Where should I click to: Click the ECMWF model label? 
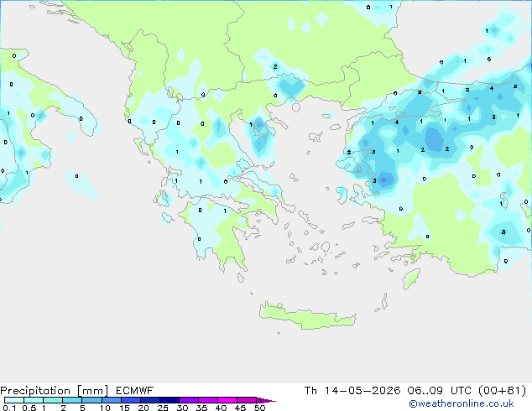[x=135, y=391]
